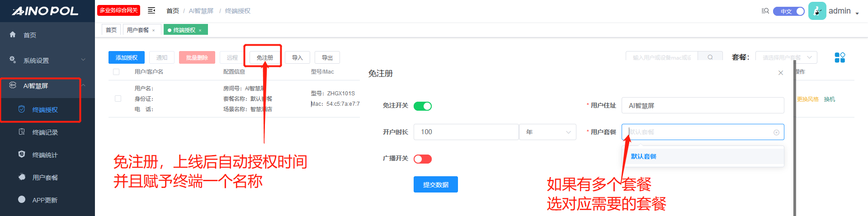The image size is (868, 216).
Task: Clear the 用户套餐 field with clear icon
Action: click(x=776, y=132)
